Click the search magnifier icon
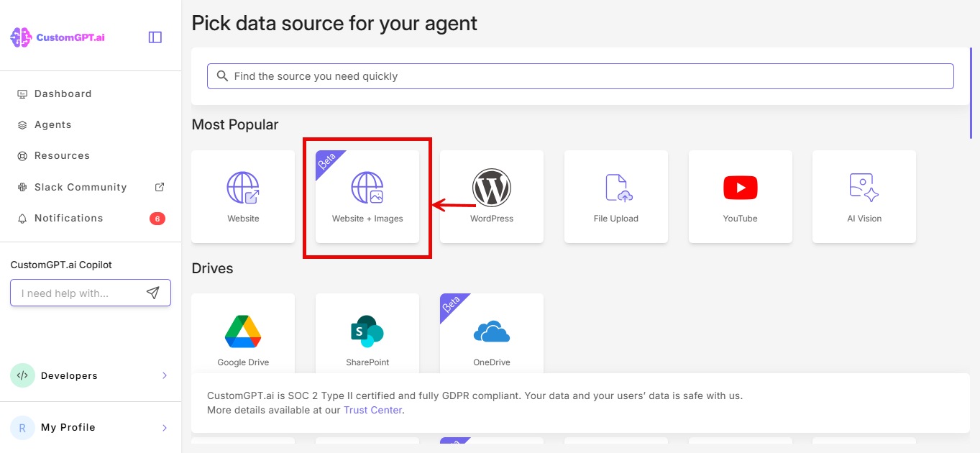 [x=222, y=75]
